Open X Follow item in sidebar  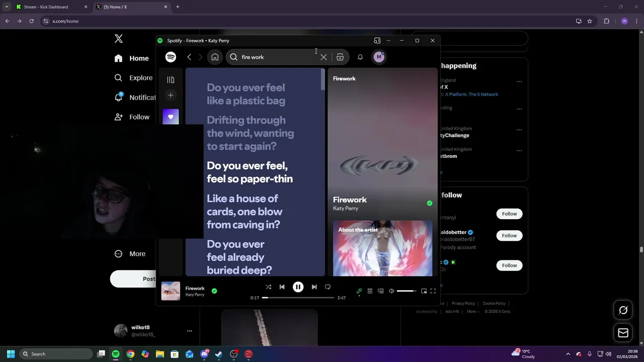tap(132, 117)
